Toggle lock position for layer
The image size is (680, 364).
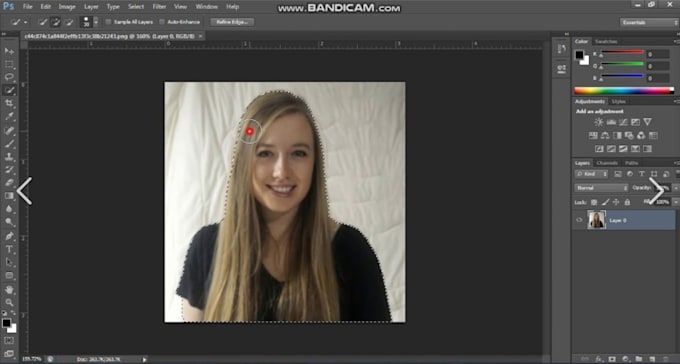point(616,202)
